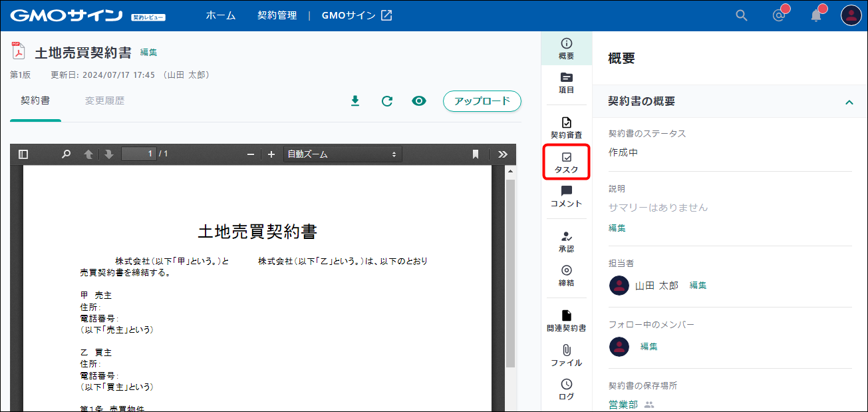Open the 契約審査 sidebar icon
This screenshot has width=868, height=412.
point(566,128)
